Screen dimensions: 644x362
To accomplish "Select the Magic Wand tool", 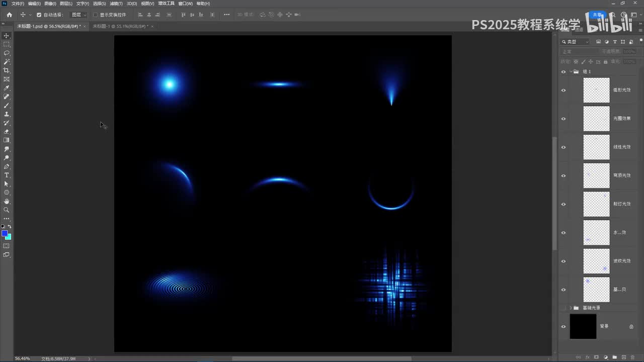I will (x=7, y=61).
